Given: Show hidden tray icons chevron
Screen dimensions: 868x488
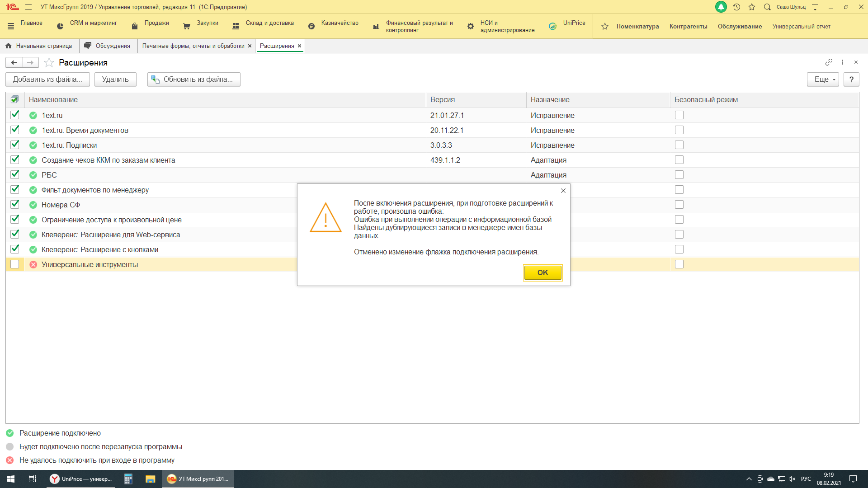Looking at the screenshot, I should pyautogui.click(x=749, y=479).
